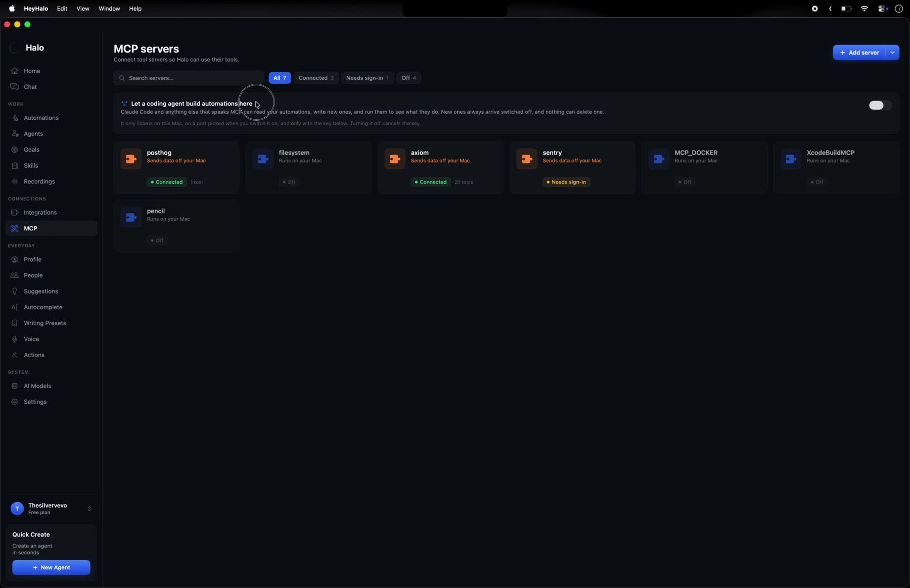Click the Writing Presets bookmark icon
The height and width of the screenshot is (588, 910).
15,323
